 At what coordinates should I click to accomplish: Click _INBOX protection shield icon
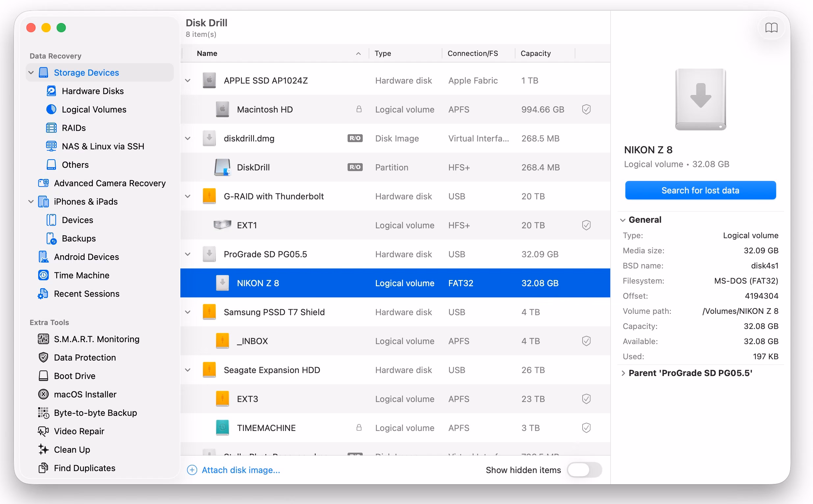tap(586, 341)
